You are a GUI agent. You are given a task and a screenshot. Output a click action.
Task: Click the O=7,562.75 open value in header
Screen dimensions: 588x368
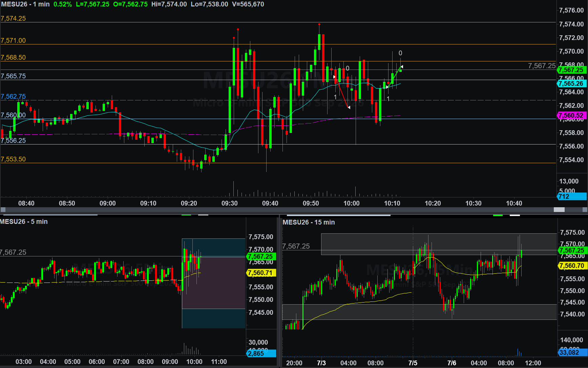tap(130, 4)
